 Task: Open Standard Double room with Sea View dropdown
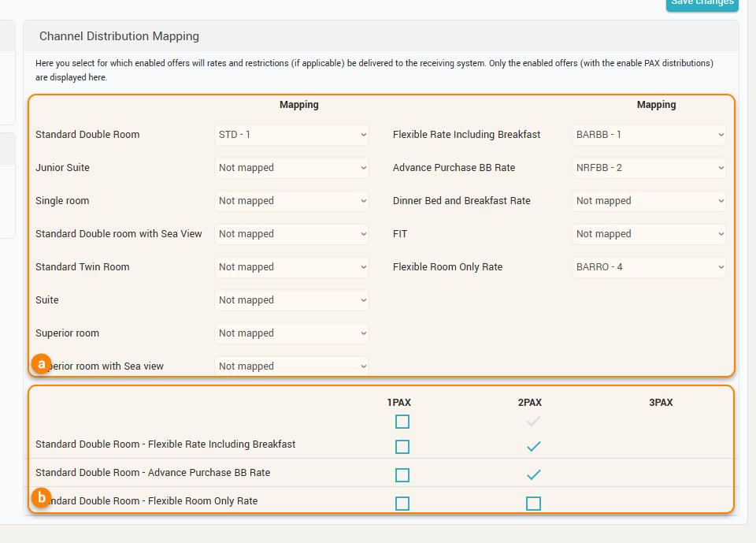[x=291, y=234]
